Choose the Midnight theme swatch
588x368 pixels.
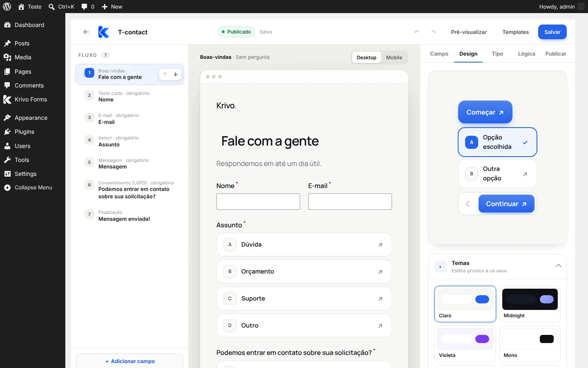530,304
